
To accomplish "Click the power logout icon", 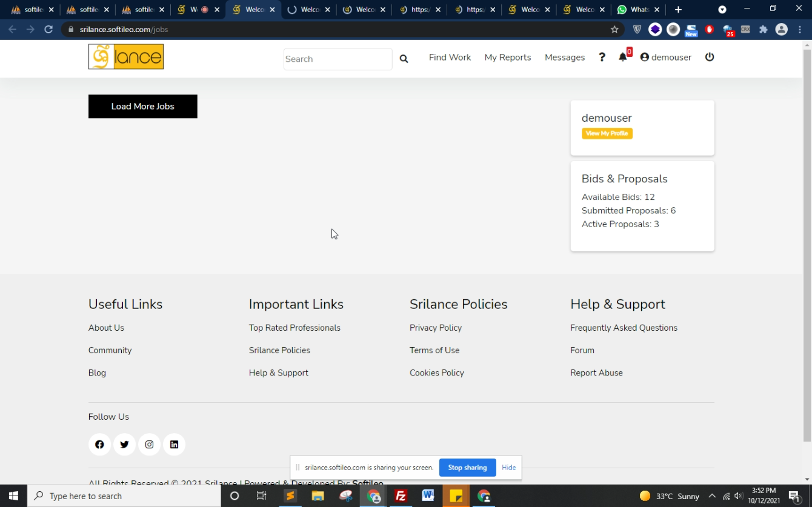I will pos(710,57).
